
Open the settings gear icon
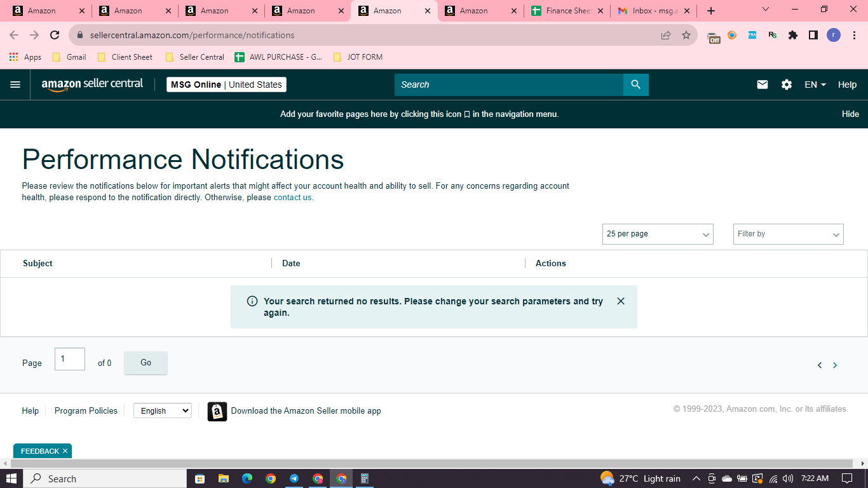pos(787,85)
